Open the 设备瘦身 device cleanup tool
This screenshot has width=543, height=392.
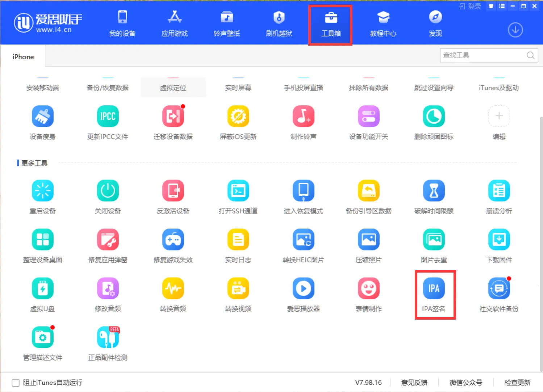point(42,122)
